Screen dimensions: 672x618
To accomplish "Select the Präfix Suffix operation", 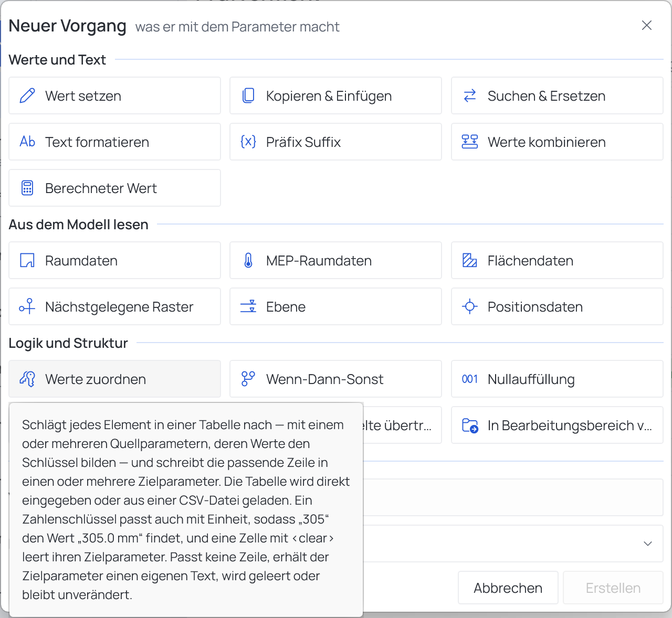I will (335, 142).
